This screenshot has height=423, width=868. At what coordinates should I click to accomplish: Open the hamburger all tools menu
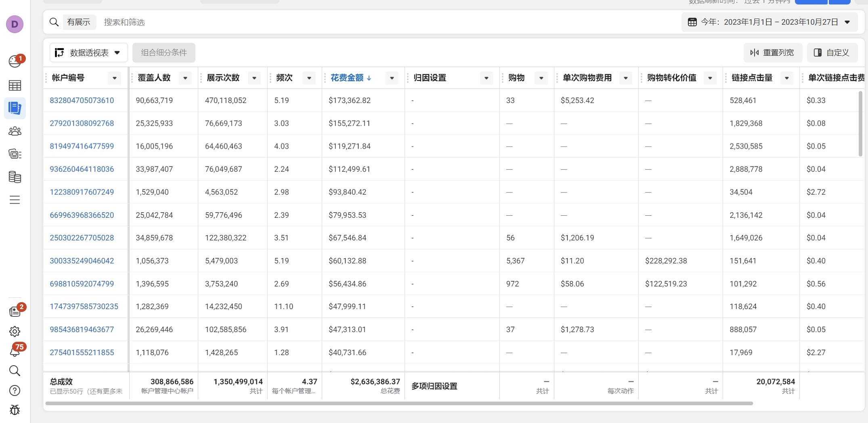pyautogui.click(x=15, y=200)
